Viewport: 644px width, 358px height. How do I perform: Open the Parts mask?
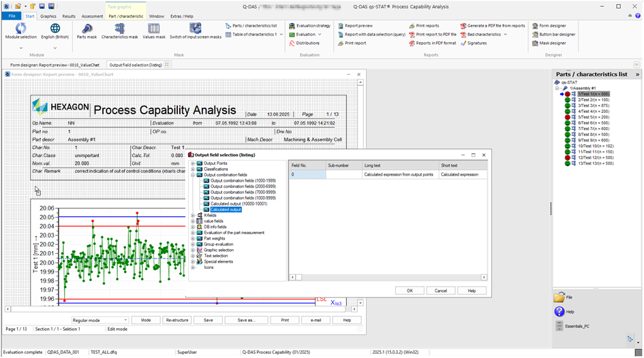click(87, 31)
